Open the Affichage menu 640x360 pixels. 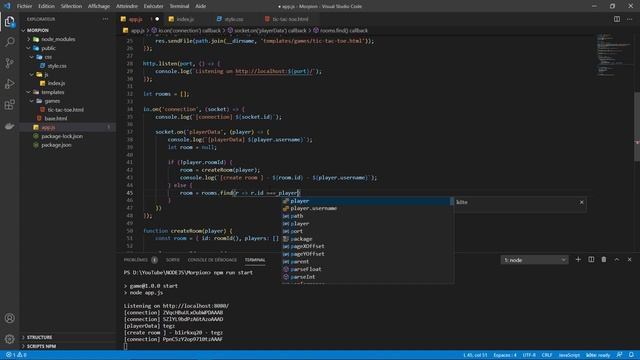click(99, 6)
